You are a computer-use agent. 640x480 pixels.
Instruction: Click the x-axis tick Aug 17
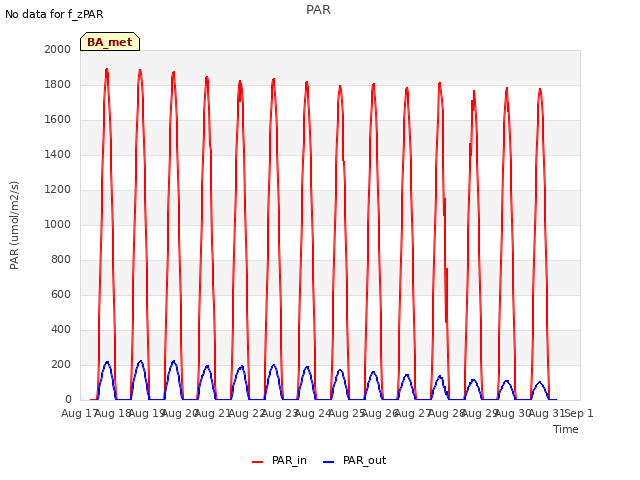tap(79, 413)
